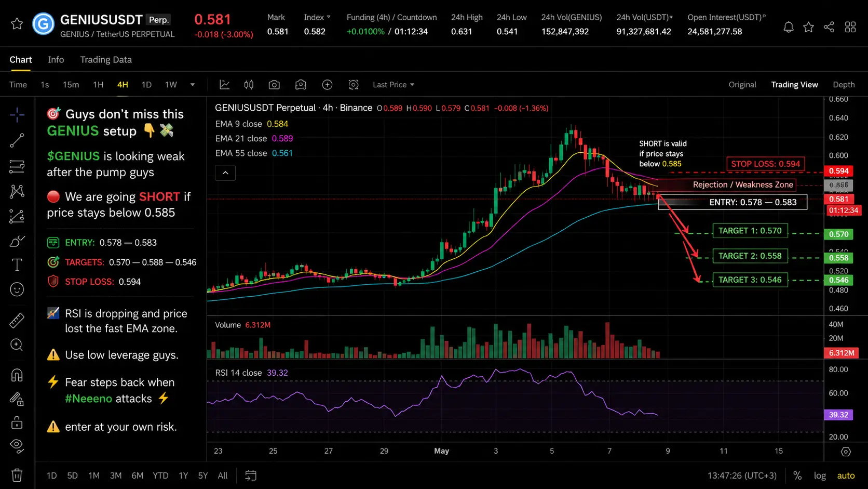Choose the forecast and projection tool
This screenshot has width=868, height=489.
(x=17, y=216)
